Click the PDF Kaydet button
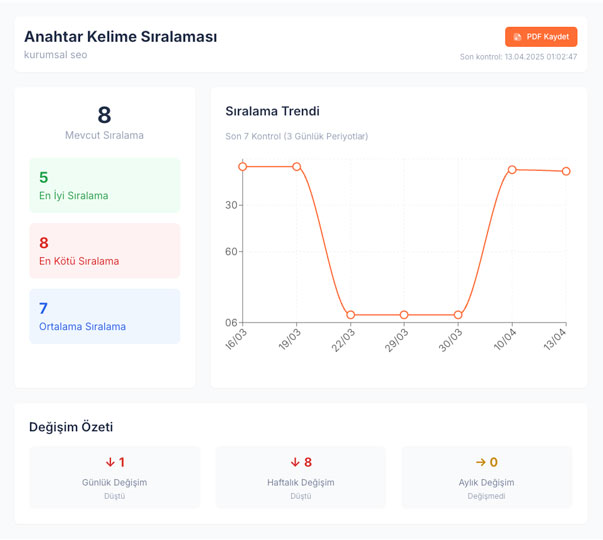 pos(540,37)
